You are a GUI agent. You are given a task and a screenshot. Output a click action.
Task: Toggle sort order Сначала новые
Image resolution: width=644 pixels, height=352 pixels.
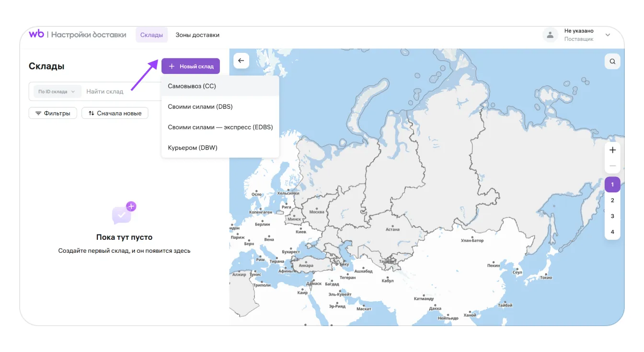tap(115, 113)
